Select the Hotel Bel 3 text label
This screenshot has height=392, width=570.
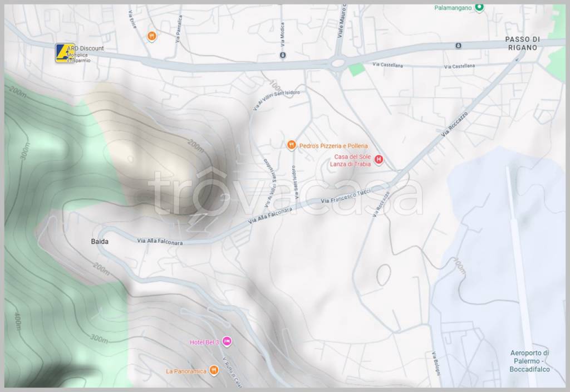click(x=204, y=342)
